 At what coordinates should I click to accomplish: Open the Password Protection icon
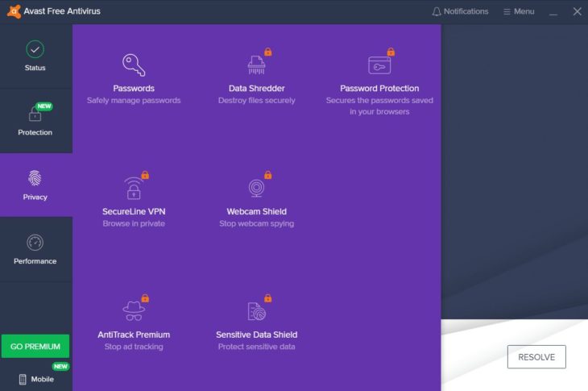(x=379, y=64)
